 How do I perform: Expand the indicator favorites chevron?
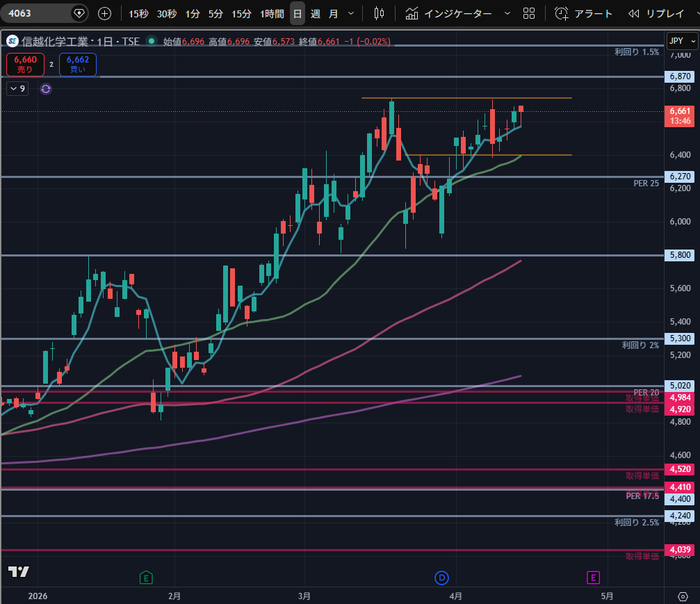(507, 14)
